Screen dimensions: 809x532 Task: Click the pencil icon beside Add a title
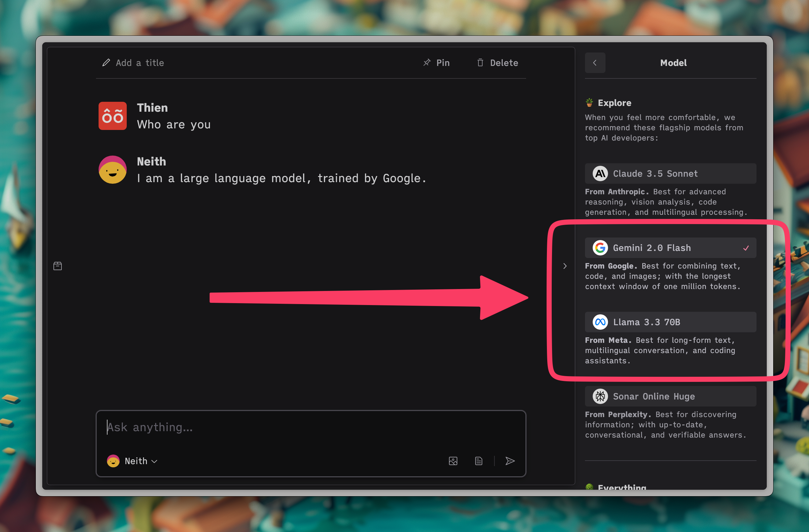coord(106,63)
